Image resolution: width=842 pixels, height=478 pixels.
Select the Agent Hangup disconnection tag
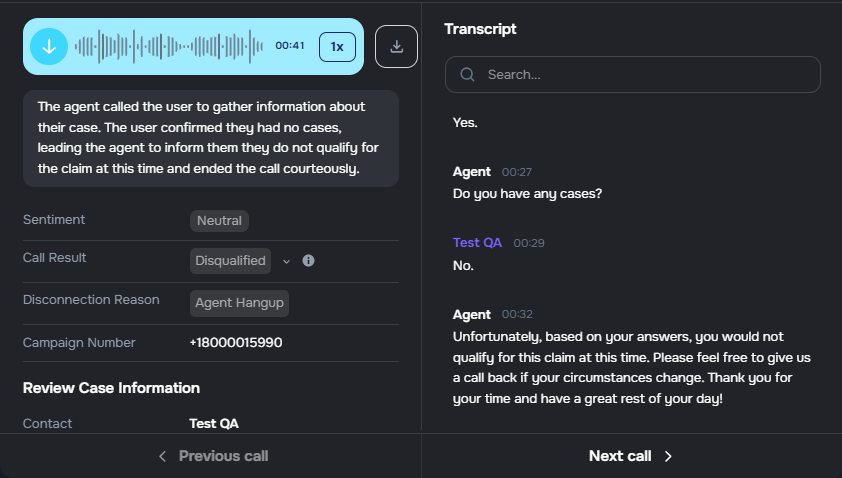[239, 303]
